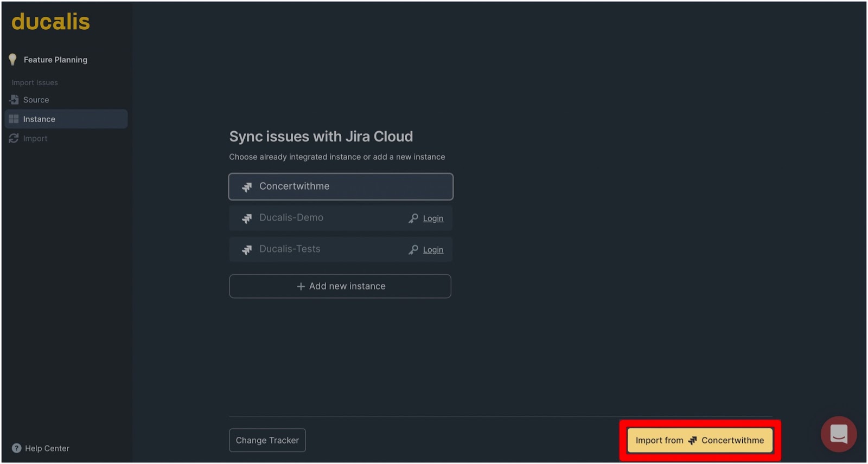Click the Instance grid icon
Image resolution: width=868 pixels, height=464 pixels.
(14, 119)
